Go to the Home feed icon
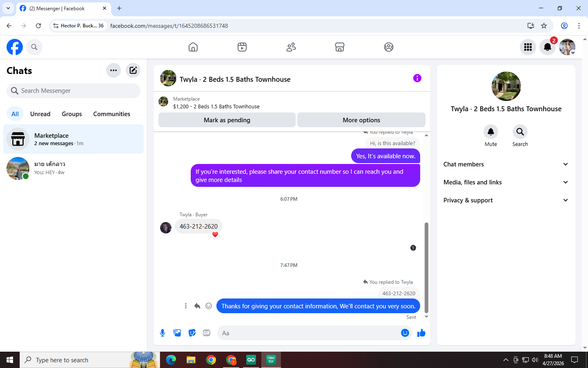This screenshot has height=368, width=588. (193, 47)
